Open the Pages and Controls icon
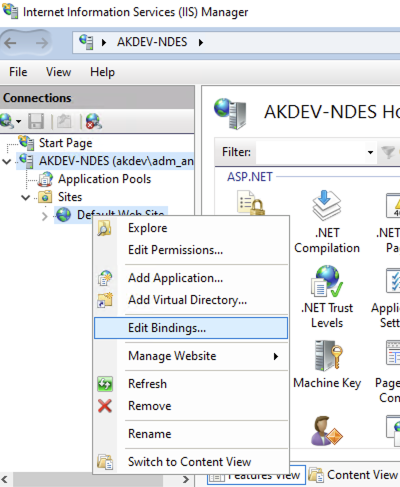 click(x=393, y=353)
